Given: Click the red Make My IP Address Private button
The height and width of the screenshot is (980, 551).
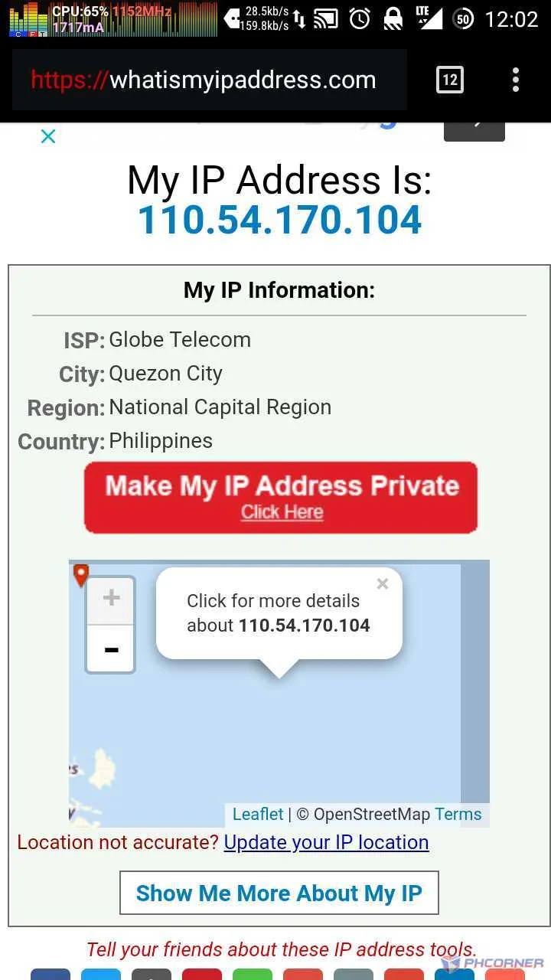Looking at the screenshot, I should (x=281, y=497).
